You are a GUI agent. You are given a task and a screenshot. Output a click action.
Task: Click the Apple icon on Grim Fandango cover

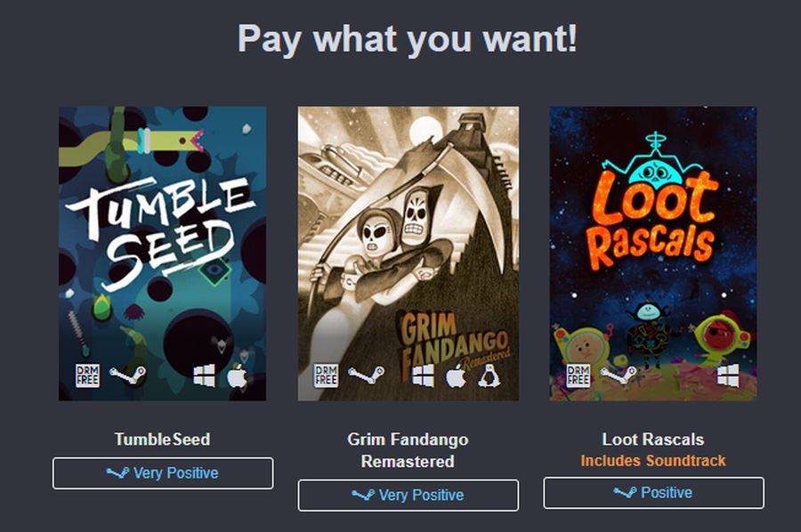point(457,376)
